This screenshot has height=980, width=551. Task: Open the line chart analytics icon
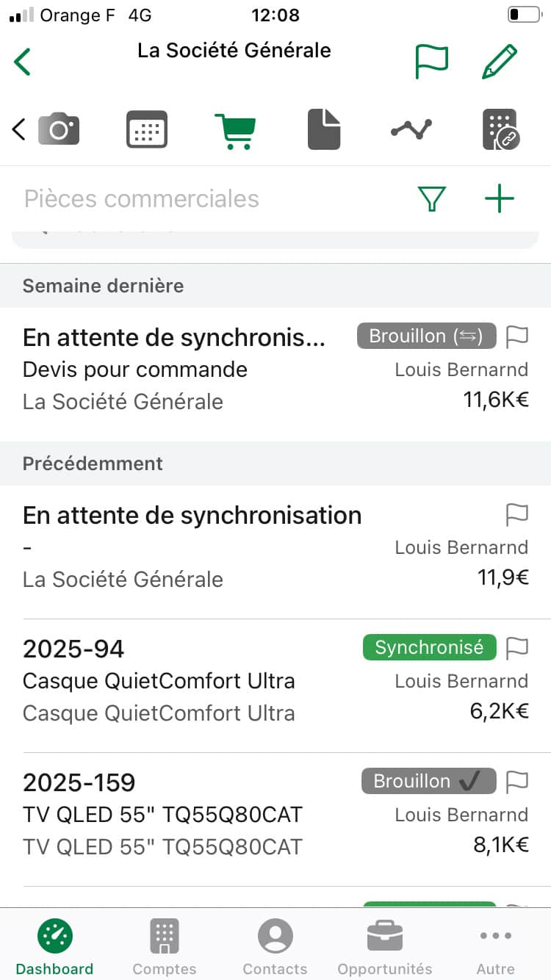click(411, 130)
